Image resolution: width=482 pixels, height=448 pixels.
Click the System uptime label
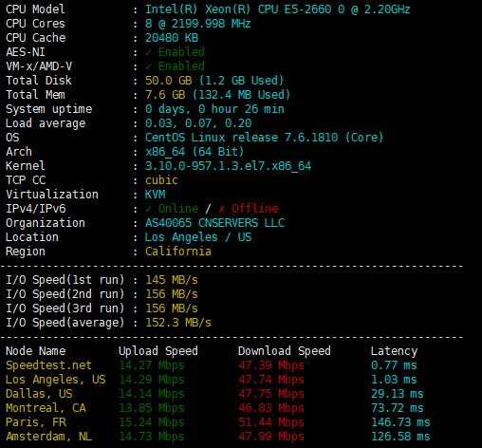(49, 109)
